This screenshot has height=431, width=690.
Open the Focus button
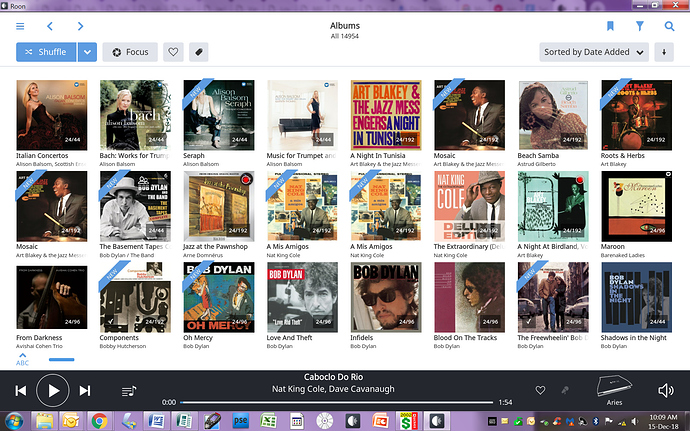[x=130, y=52]
